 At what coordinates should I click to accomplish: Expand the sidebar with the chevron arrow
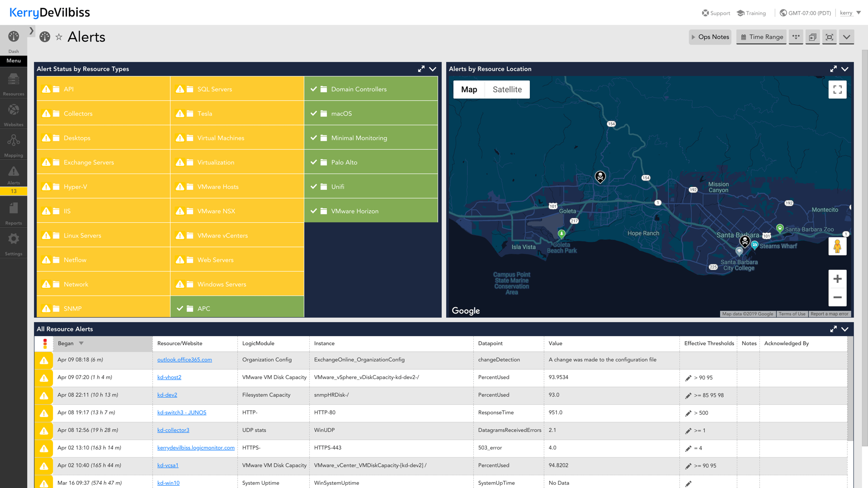click(31, 31)
